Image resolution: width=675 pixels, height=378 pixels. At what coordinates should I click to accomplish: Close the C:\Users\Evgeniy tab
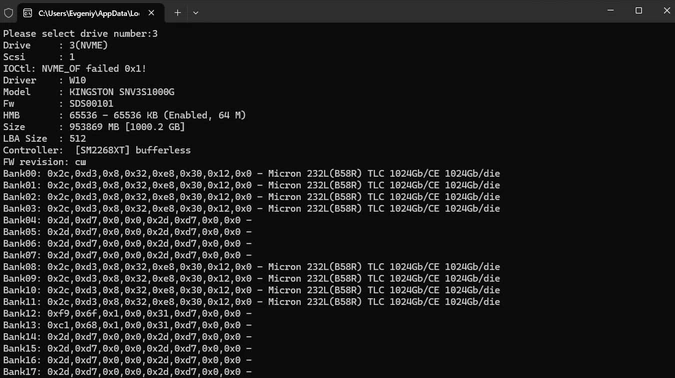[x=151, y=13]
